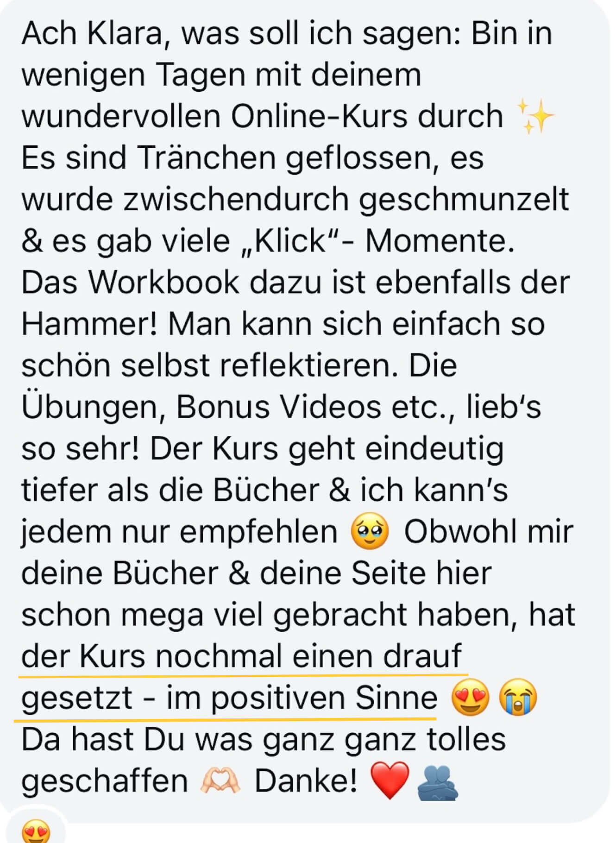The height and width of the screenshot is (843, 616).
Task: Click the word 'geschmunzelt' in the message
Action: coord(464,200)
